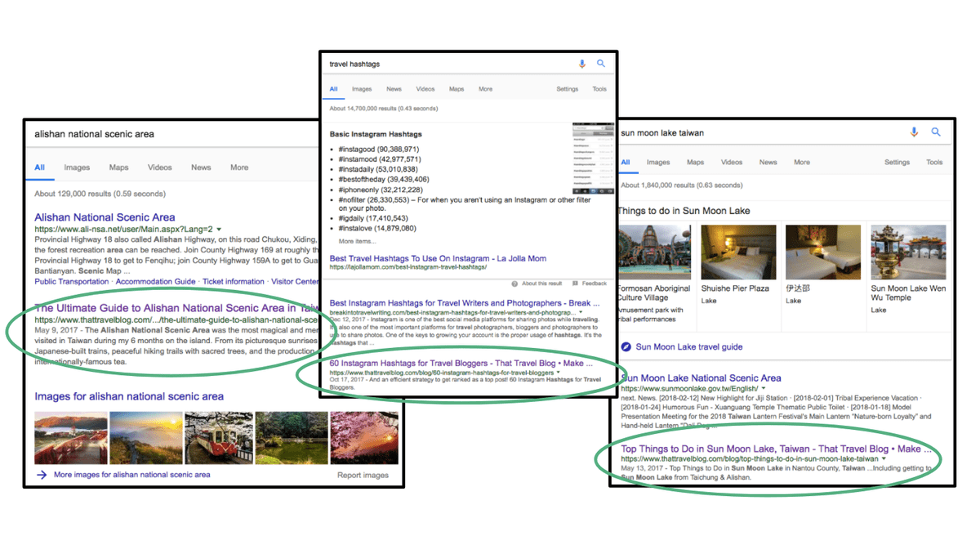Expand the arrow after the sunmoonlake.gov.tw URL
The image size is (980, 545).
[764, 389]
